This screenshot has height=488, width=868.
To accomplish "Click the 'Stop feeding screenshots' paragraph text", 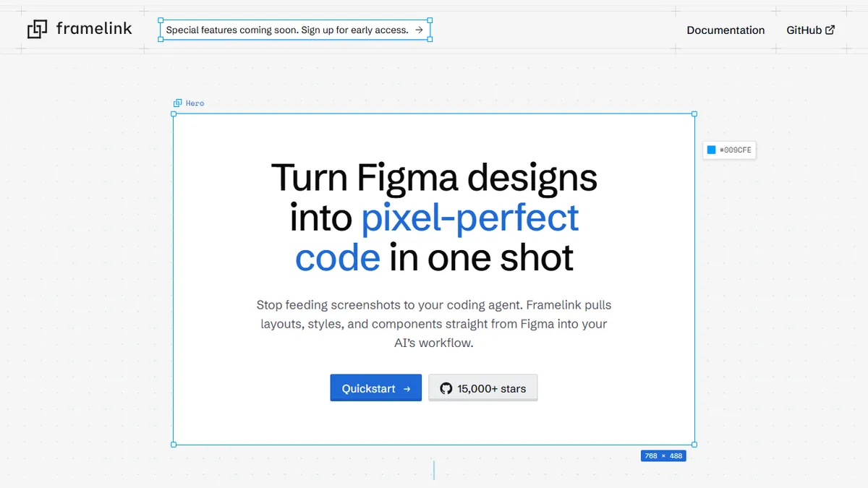I will point(434,324).
